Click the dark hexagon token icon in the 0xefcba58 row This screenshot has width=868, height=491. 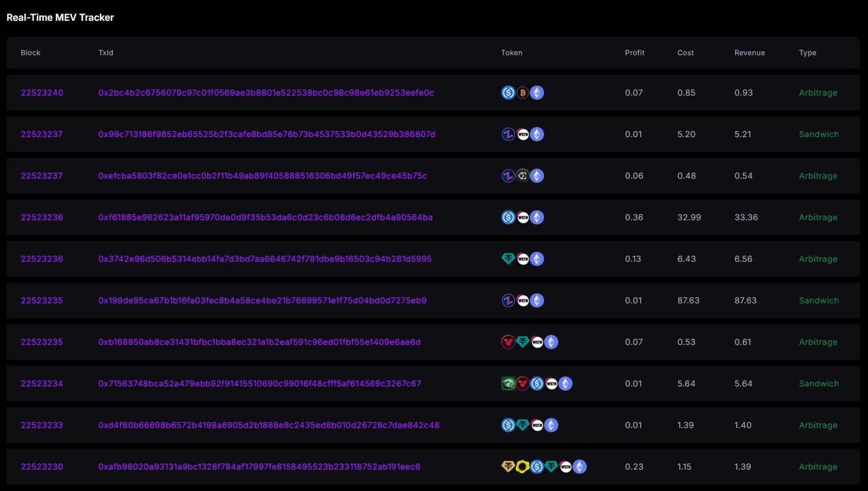(523, 176)
